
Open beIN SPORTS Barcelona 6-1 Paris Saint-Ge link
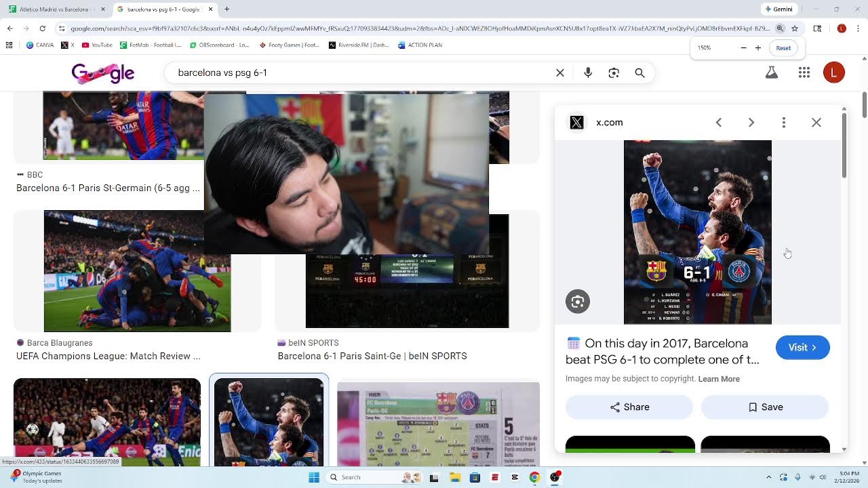[x=372, y=356]
